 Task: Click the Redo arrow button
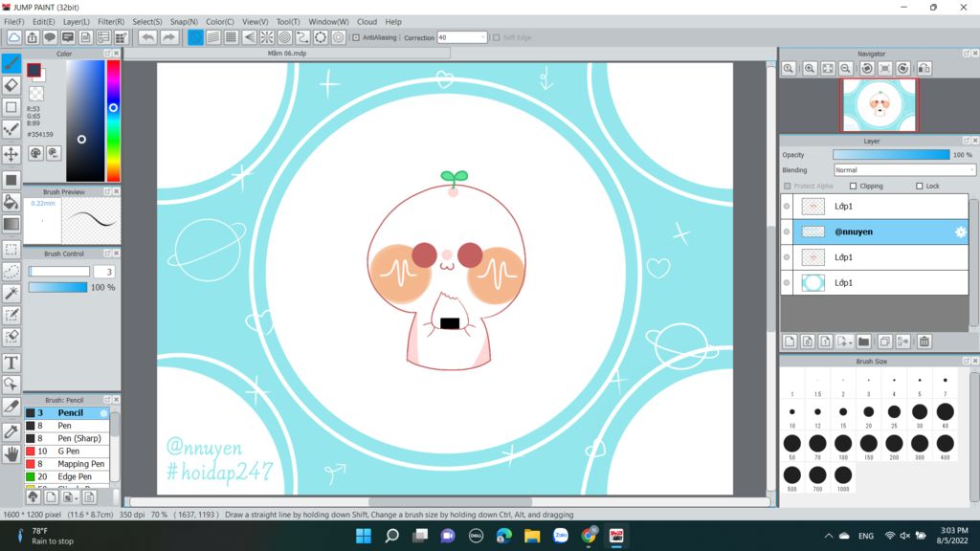[168, 37]
